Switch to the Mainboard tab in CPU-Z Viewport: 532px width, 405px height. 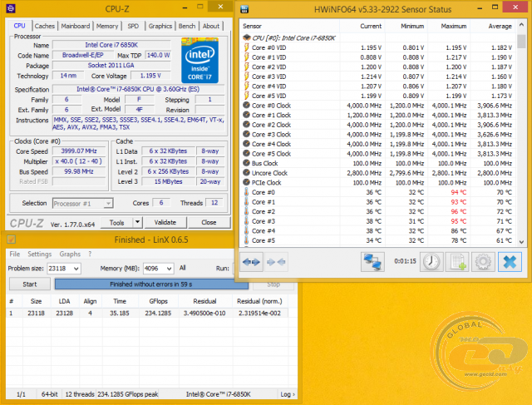[x=76, y=26]
